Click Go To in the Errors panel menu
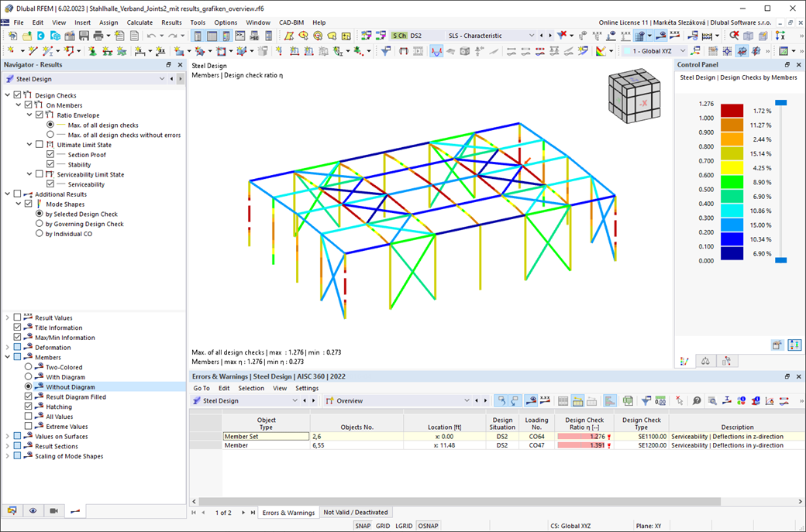 tap(201, 387)
